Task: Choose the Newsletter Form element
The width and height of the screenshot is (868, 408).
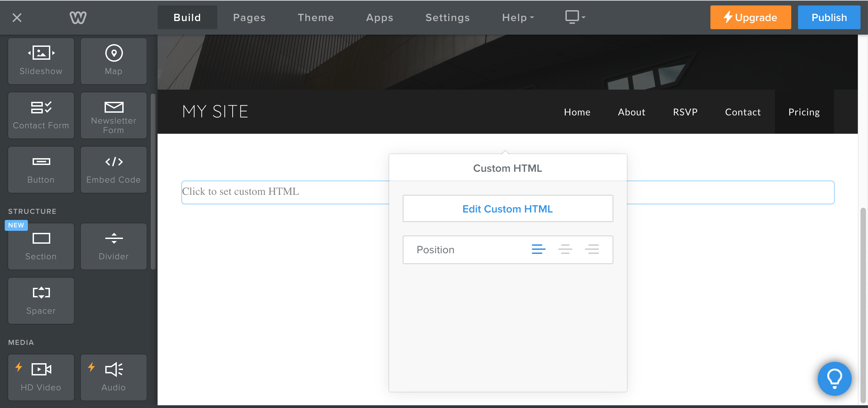Action: click(x=113, y=115)
